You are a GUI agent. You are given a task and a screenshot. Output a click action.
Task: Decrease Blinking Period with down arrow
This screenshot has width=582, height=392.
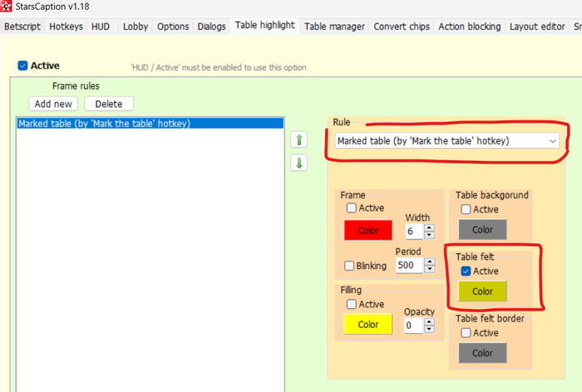pos(430,269)
